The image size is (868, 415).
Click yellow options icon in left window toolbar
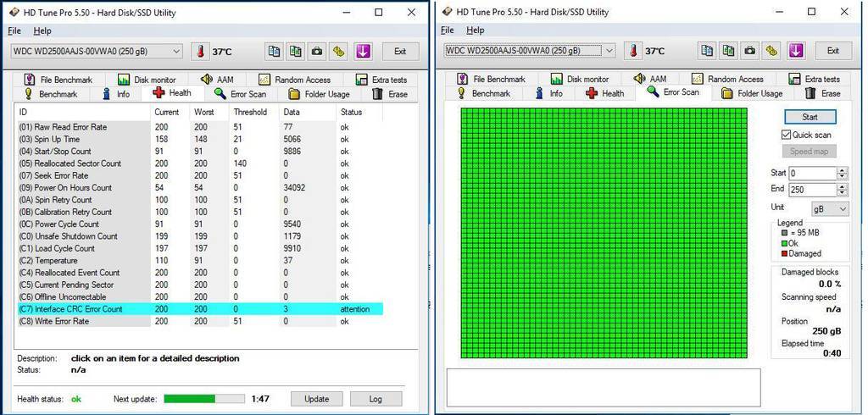click(x=339, y=52)
